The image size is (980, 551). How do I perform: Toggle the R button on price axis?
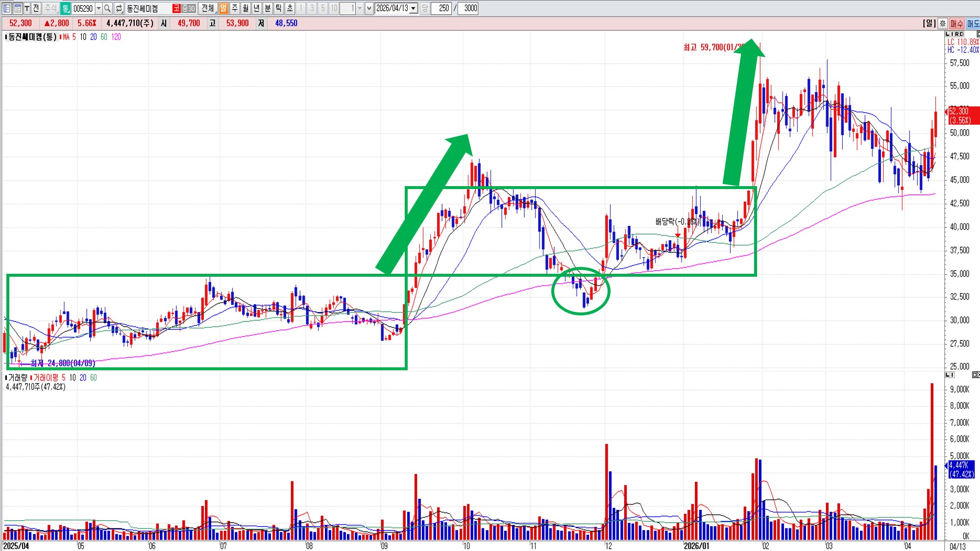[956, 34]
